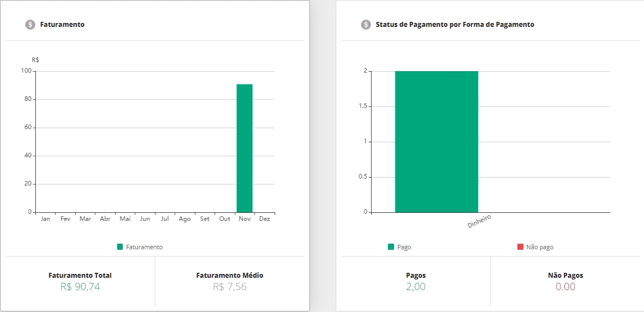Click the green Faturamento legend color square
Screen dimensions: 644x312
pyautogui.click(x=120, y=247)
